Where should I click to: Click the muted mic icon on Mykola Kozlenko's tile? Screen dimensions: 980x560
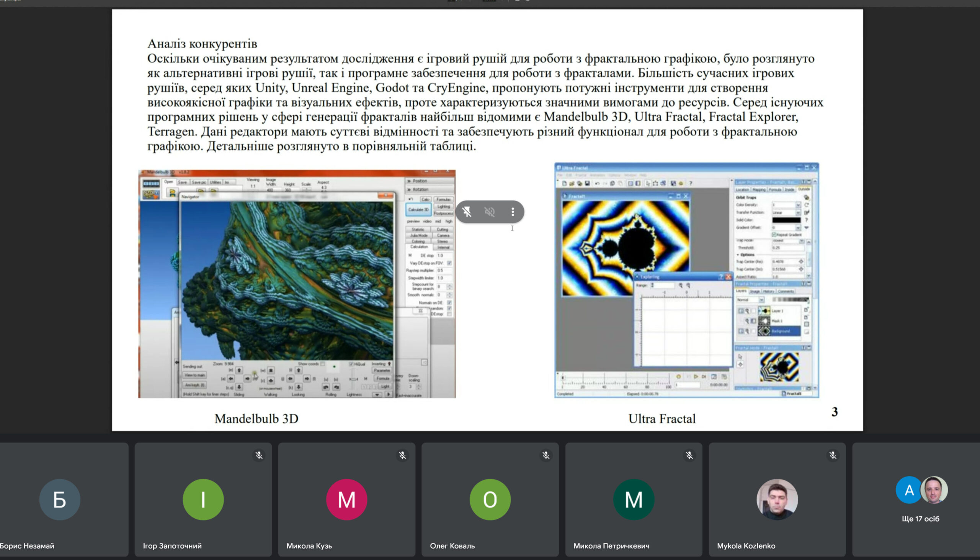coord(833,456)
